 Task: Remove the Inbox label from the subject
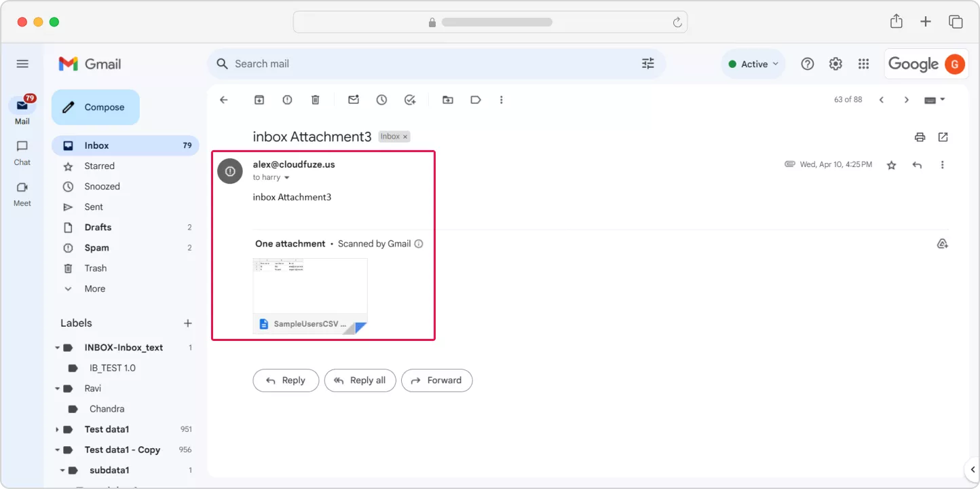point(405,137)
